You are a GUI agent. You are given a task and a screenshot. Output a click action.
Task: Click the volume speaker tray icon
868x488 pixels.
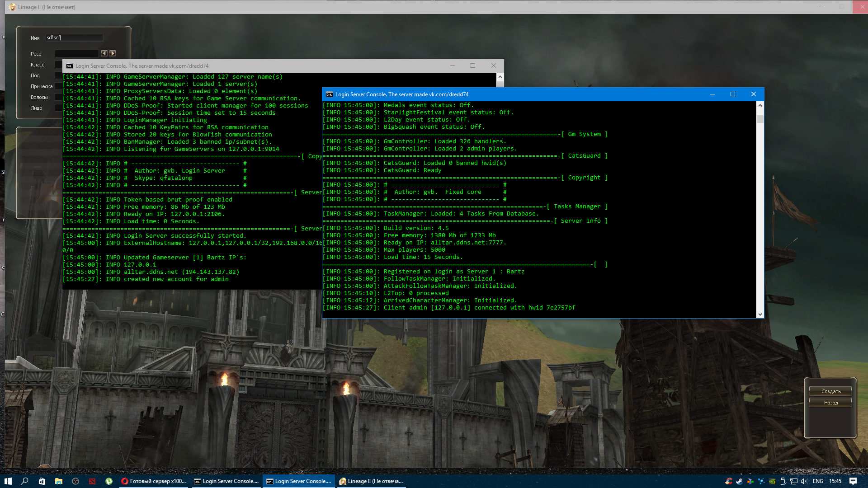click(x=804, y=481)
